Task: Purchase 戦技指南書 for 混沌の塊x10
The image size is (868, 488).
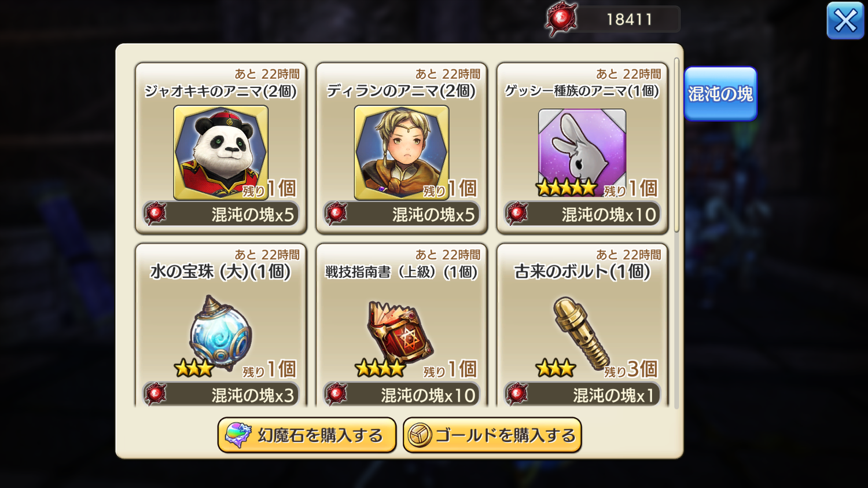Action: (x=402, y=394)
